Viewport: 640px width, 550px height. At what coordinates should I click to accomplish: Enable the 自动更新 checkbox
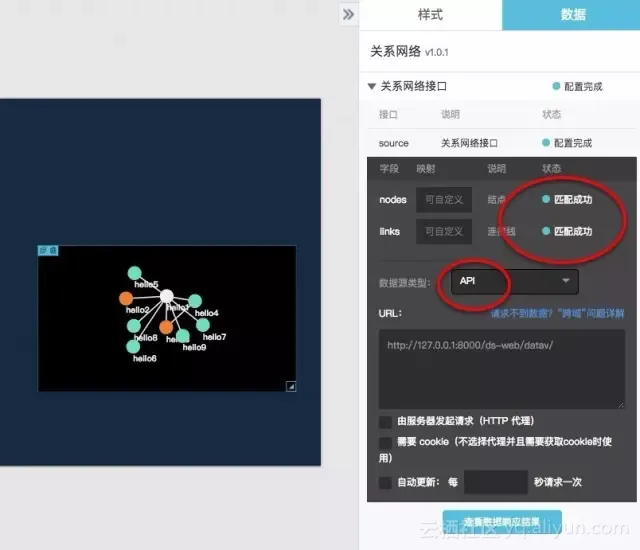point(385,483)
